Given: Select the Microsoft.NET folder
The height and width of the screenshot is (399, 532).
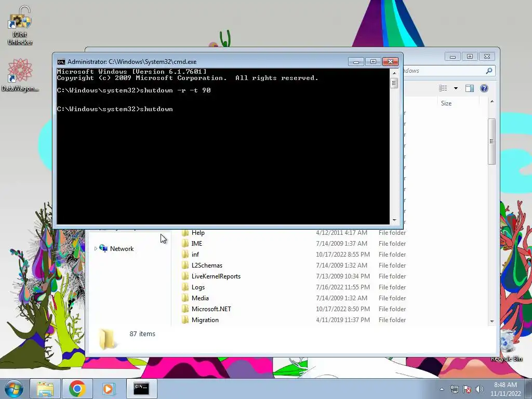Looking at the screenshot, I should point(211,309).
